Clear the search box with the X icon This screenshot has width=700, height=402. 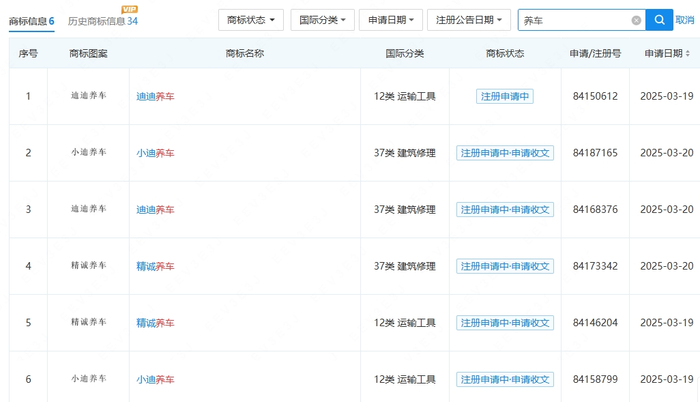[x=636, y=20]
